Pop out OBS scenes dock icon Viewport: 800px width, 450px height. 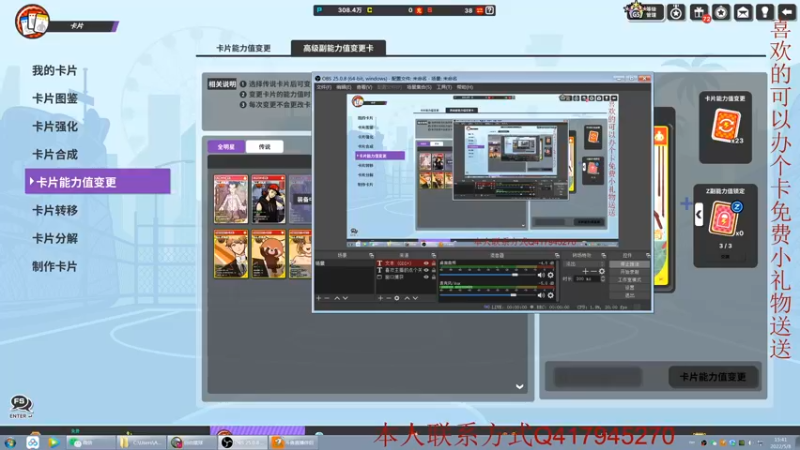click(x=371, y=255)
